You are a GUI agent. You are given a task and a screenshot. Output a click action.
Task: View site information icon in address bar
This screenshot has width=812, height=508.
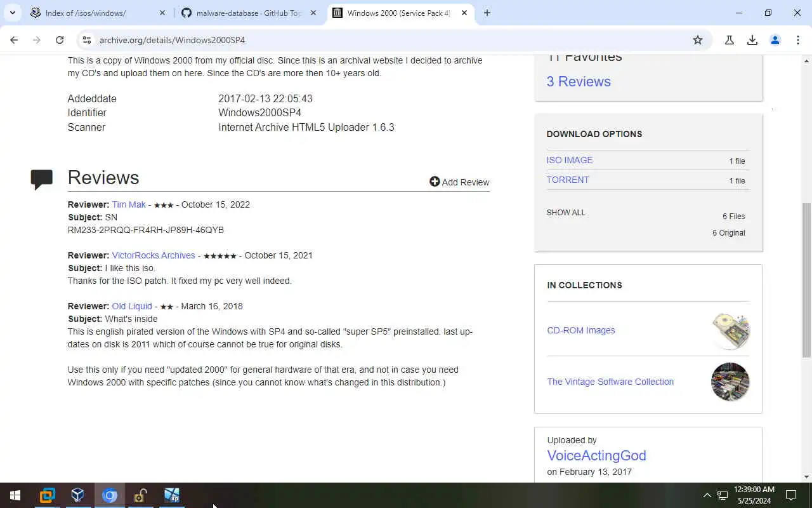coord(87,40)
